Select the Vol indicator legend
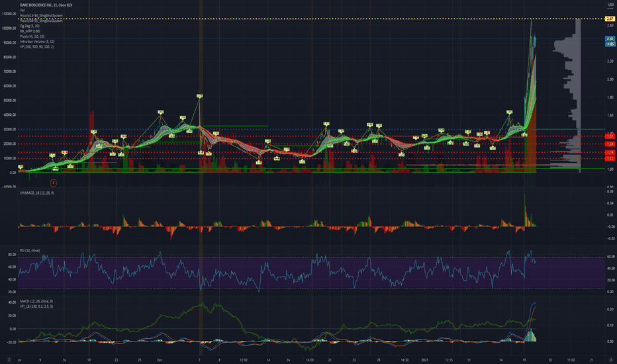The image size is (617, 364). tap(22, 10)
